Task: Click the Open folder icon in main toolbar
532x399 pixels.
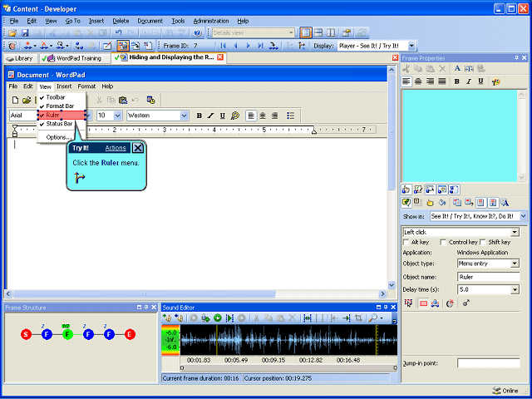Action: click(x=12, y=33)
